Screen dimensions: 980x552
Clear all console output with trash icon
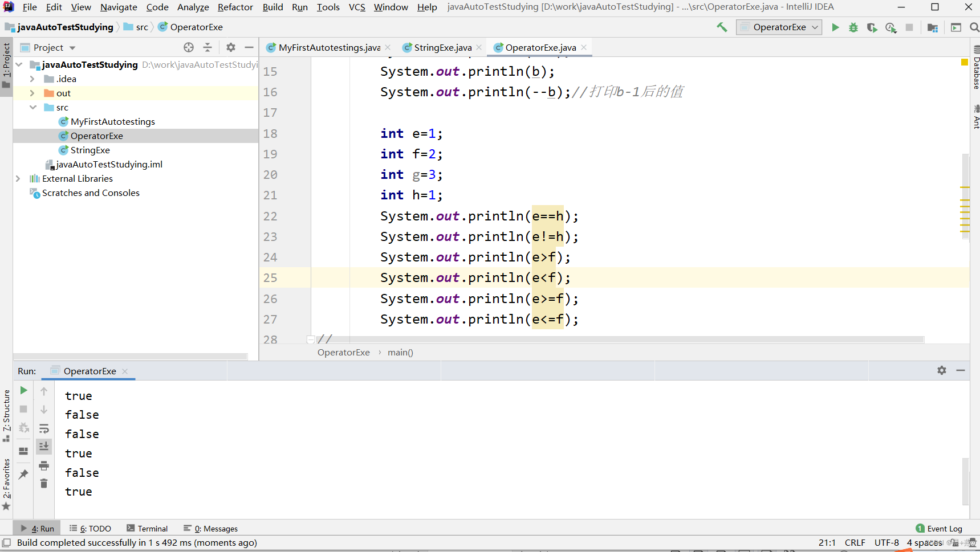(44, 484)
